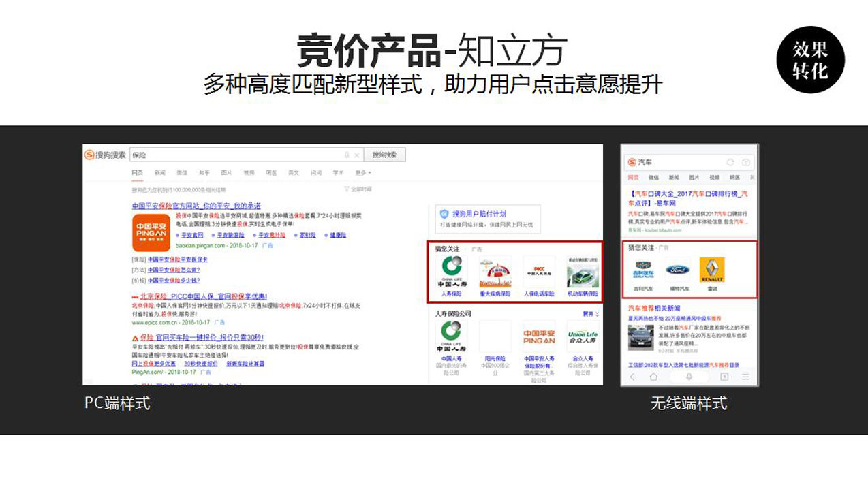This screenshot has height=489, width=868.
Task: Switch to the 新闻 tab on PC search
Action: (159, 173)
